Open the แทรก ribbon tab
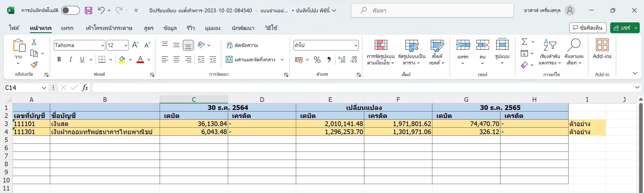 coord(67,28)
